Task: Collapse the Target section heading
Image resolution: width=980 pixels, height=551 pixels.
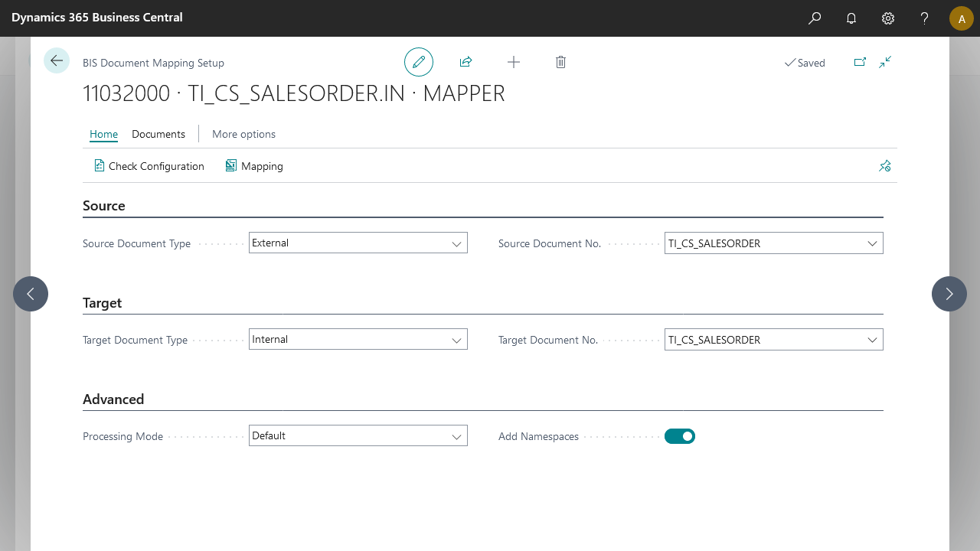Action: point(103,303)
